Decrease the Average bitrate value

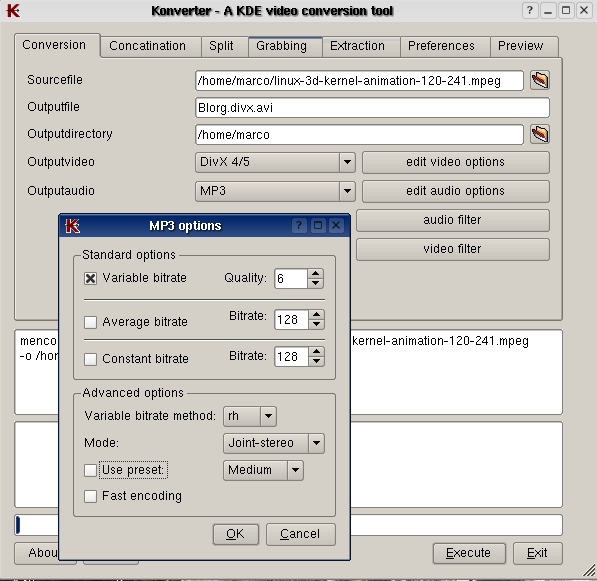(x=316, y=324)
